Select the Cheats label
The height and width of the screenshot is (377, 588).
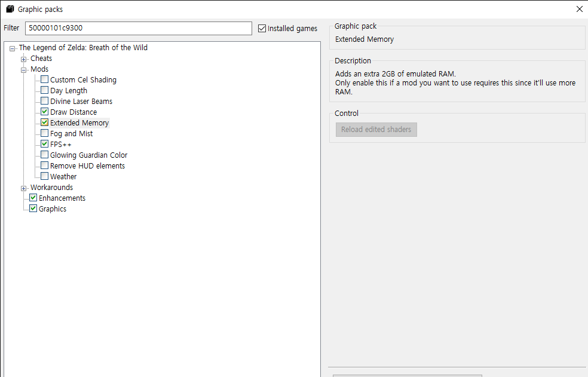click(x=41, y=59)
